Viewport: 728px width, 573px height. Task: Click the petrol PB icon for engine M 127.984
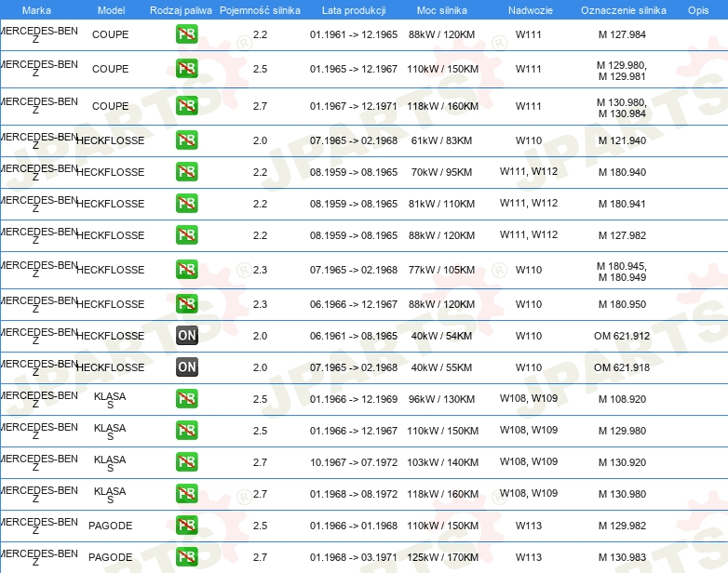pyautogui.click(x=187, y=35)
